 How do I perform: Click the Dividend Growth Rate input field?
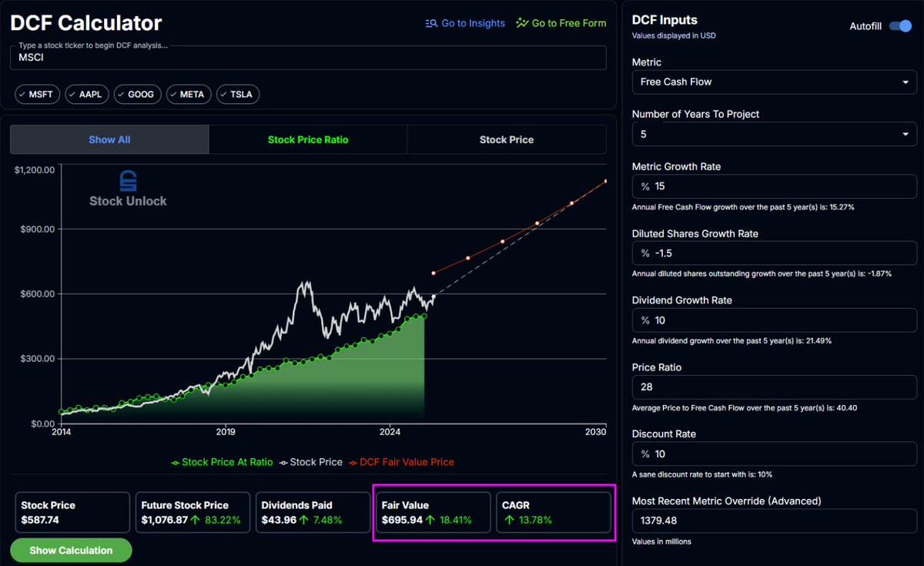(x=774, y=320)
